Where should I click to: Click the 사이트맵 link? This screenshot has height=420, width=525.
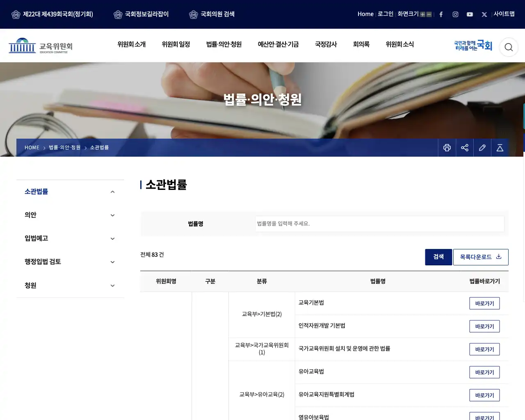(x=504, y=14)
